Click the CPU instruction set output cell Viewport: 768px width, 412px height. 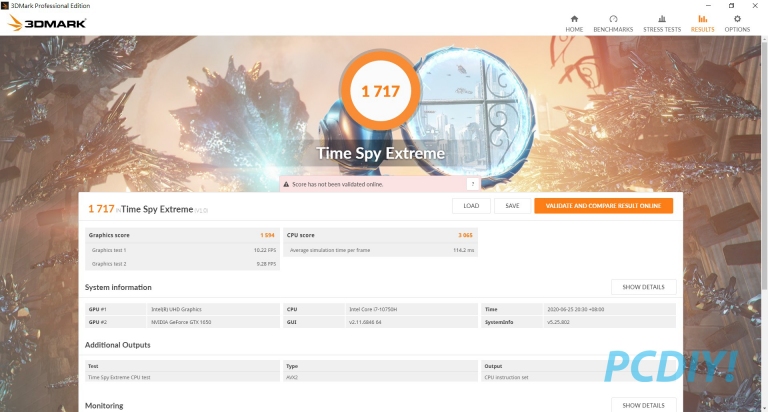506,377
